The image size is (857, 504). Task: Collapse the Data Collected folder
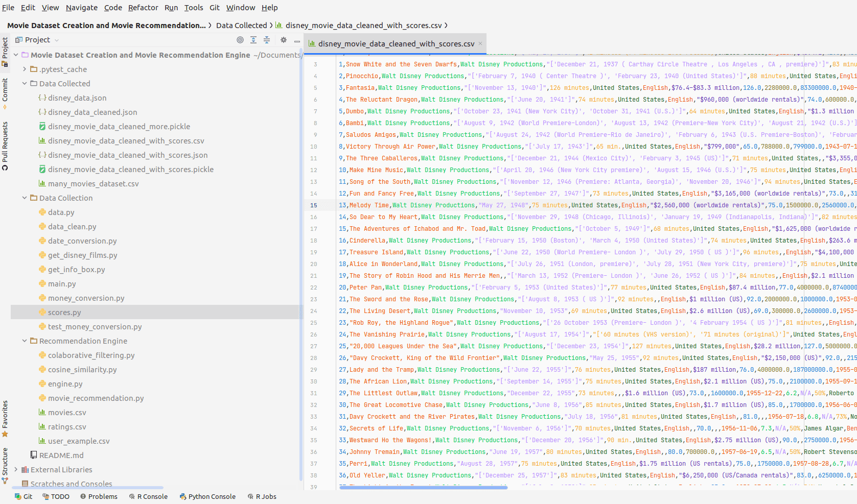pos(24,83)
